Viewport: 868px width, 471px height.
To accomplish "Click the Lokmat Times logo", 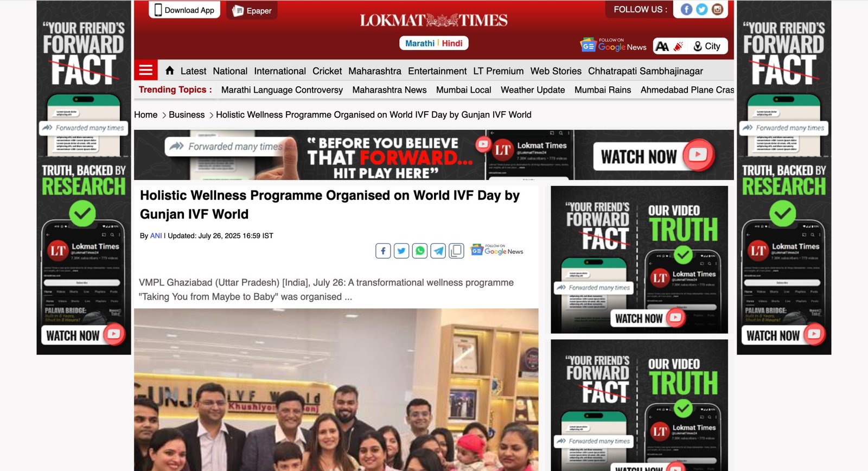I will click(x=434, y=20).
